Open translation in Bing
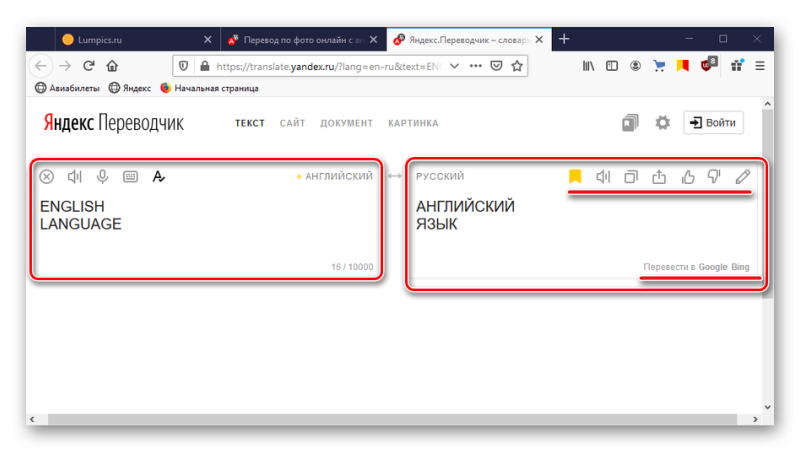Viewport: 800px width, 465px height. [740, 267]
